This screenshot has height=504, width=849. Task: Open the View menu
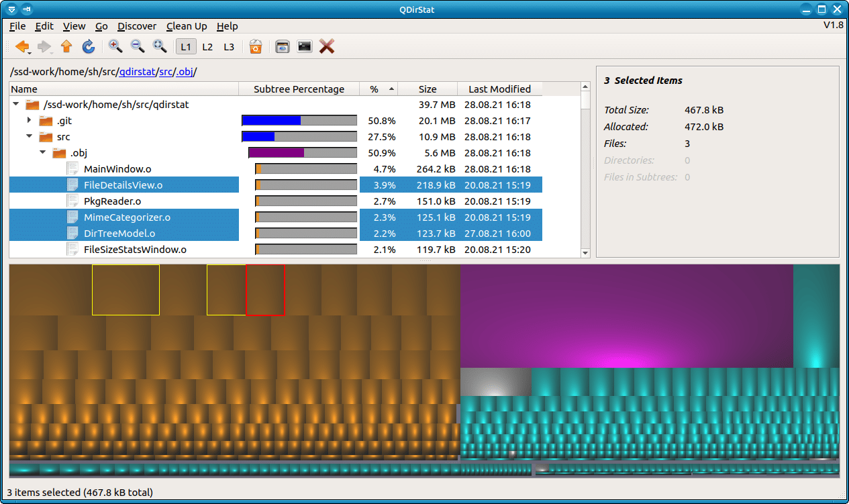point(74,26)
